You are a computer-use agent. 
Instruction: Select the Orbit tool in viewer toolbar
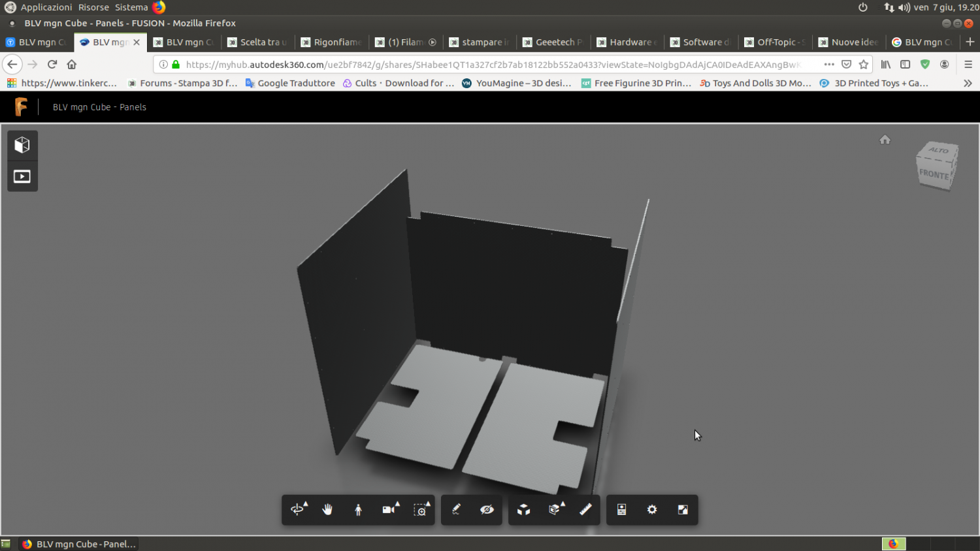pos(298,510)
